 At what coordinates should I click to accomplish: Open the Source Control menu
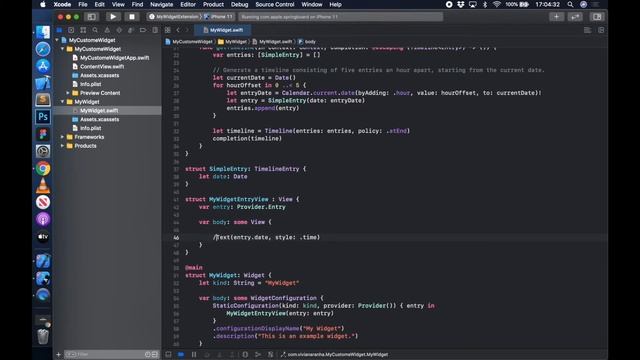tap(275, 4)
